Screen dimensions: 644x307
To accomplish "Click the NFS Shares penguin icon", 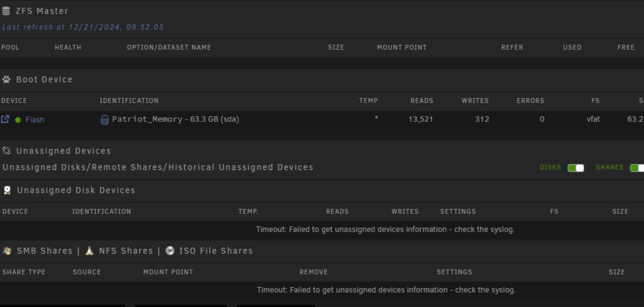I will coord(89,251).
